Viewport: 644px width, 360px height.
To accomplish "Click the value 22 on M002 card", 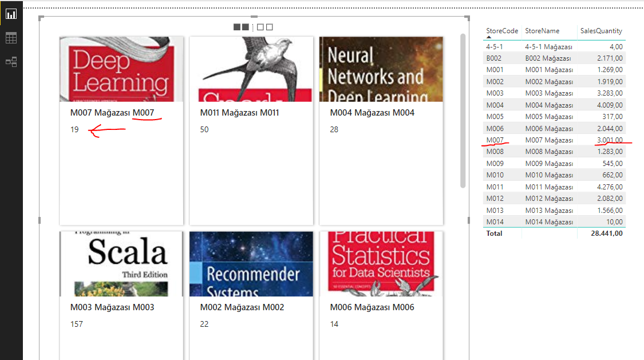I will coord(204,324).
